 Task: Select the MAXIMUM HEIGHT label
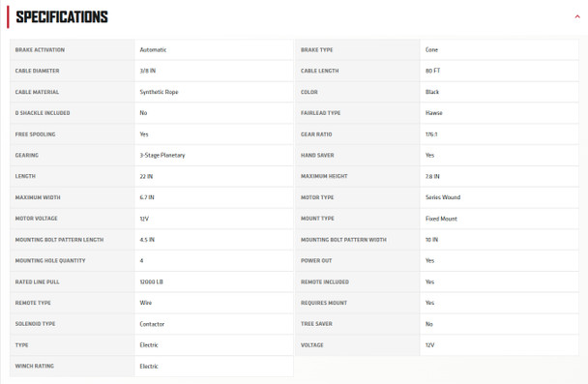tap(324, 176)
